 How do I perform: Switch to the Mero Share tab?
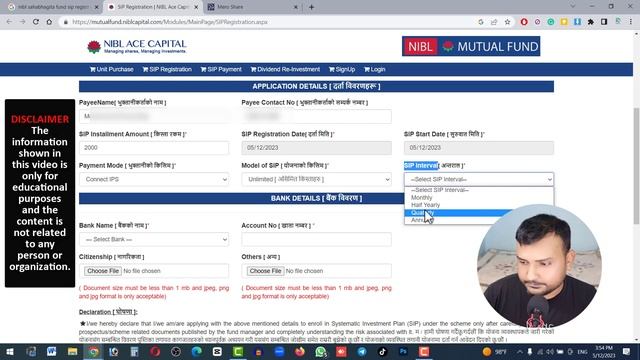click(x=253, y=7)
